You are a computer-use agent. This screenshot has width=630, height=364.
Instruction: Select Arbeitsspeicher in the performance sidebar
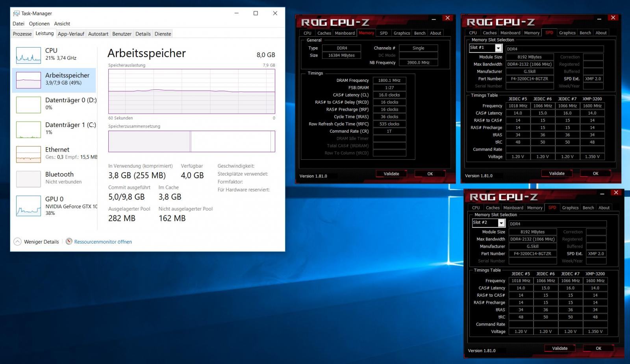point(54,80)
